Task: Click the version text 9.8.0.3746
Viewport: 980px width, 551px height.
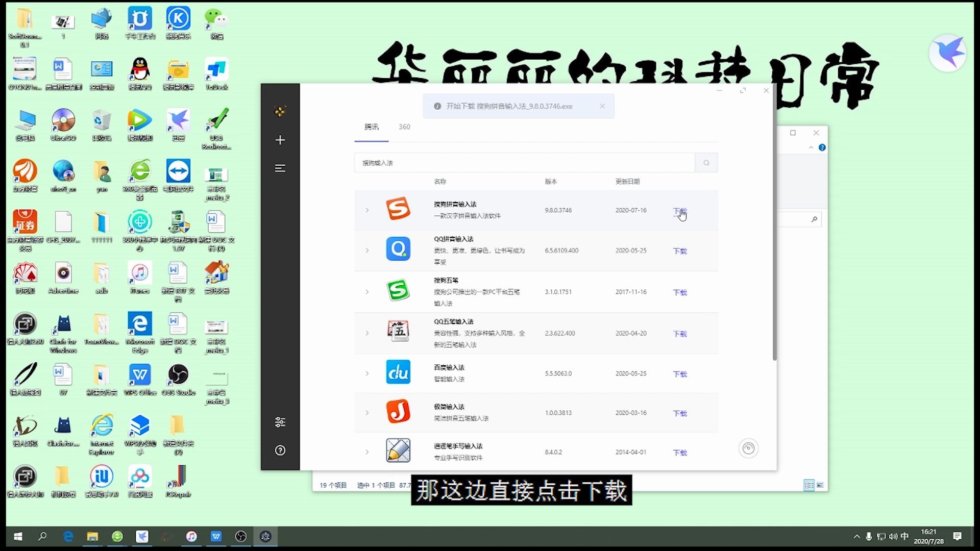Action: point(558,210)
